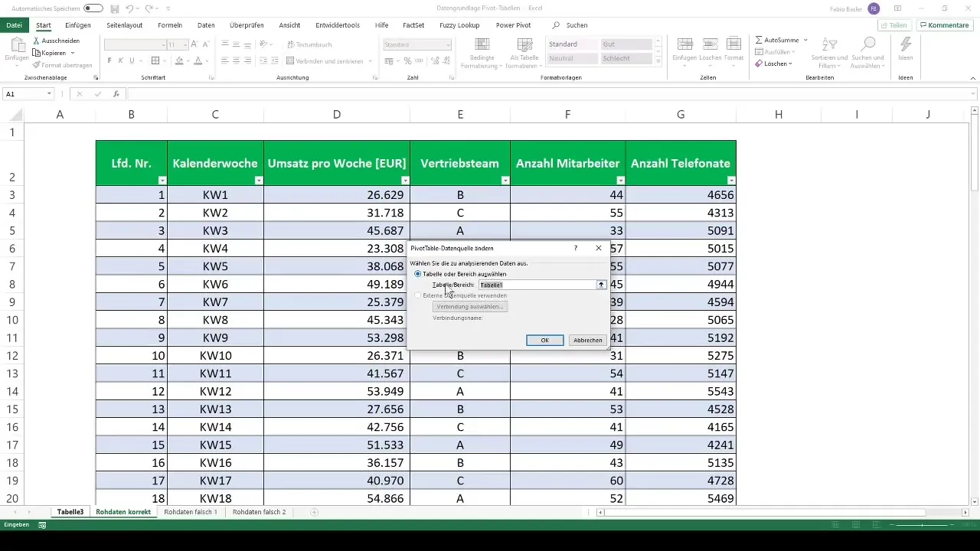
Task: Open Vertriebsteam column filter dropdown
Action: point(505,181)
